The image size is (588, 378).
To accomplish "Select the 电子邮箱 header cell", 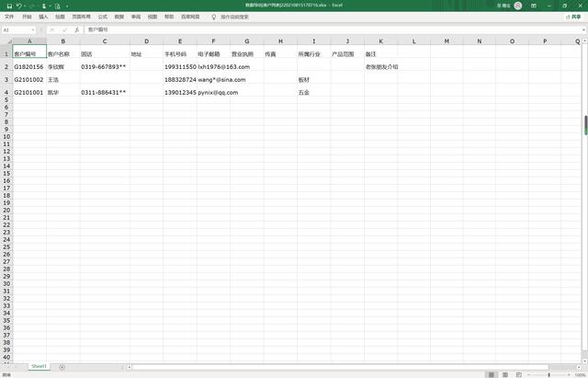I will [213, 52].
